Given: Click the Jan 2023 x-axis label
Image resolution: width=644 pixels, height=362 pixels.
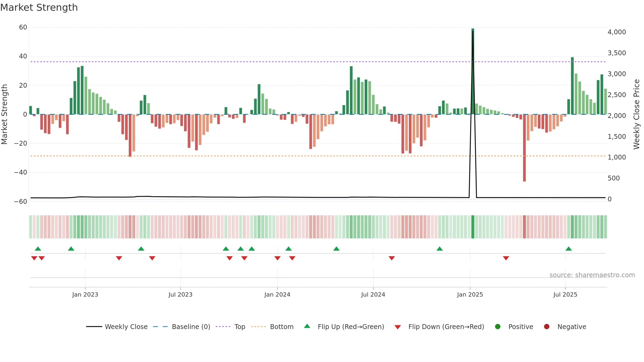Looking at the screenshot, I should point(85,294).
